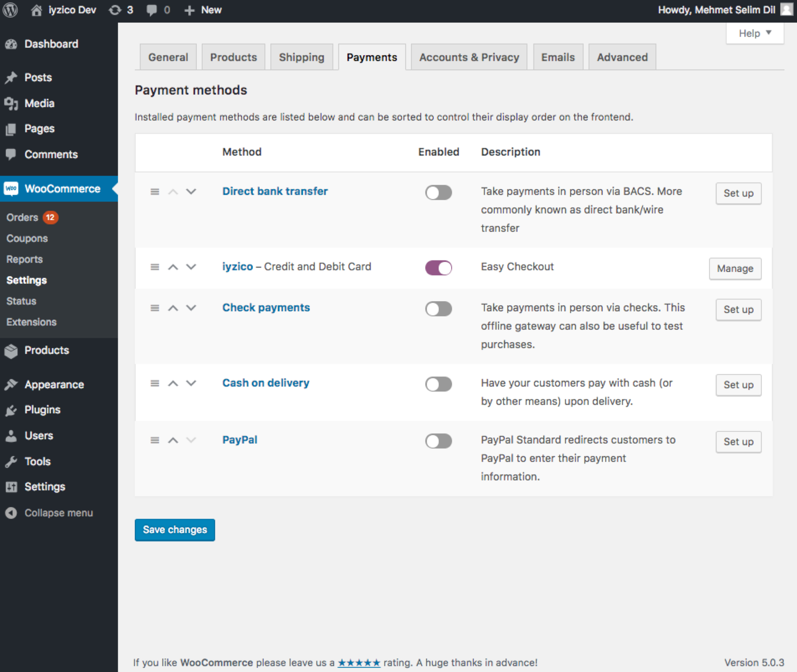Enable the PayPal payment toggle

pos(438,441)
